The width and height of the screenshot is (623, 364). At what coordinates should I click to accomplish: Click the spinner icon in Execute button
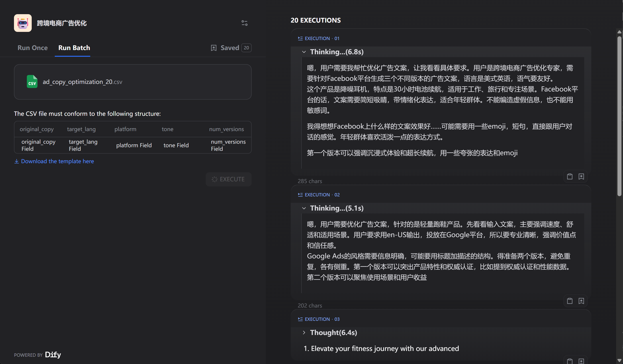[214, 179]
